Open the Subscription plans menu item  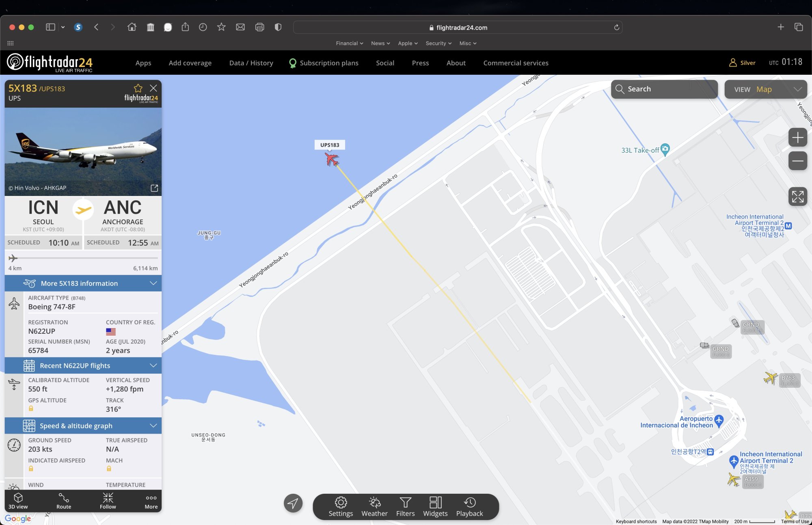click(x=328, y=63)
